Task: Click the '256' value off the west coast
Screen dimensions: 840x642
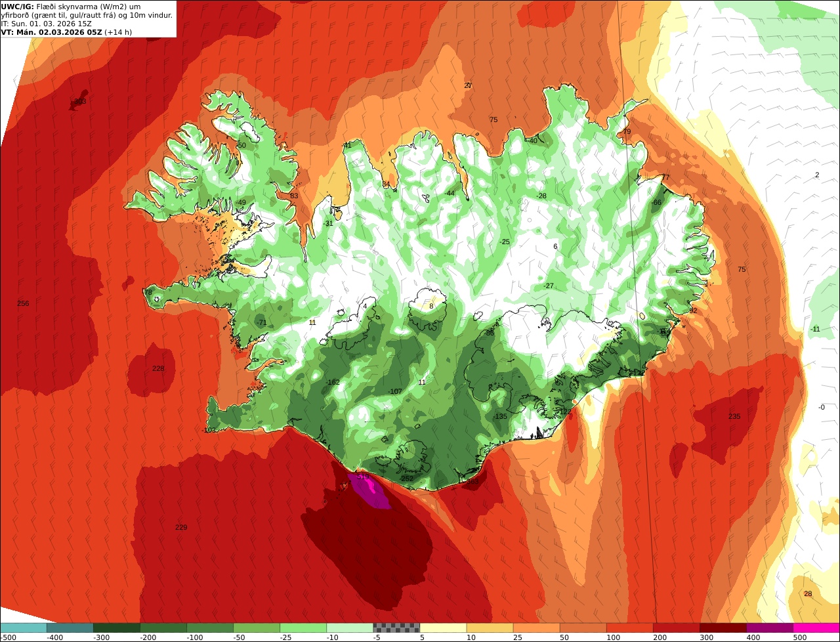Action: [x=23, y=303]
